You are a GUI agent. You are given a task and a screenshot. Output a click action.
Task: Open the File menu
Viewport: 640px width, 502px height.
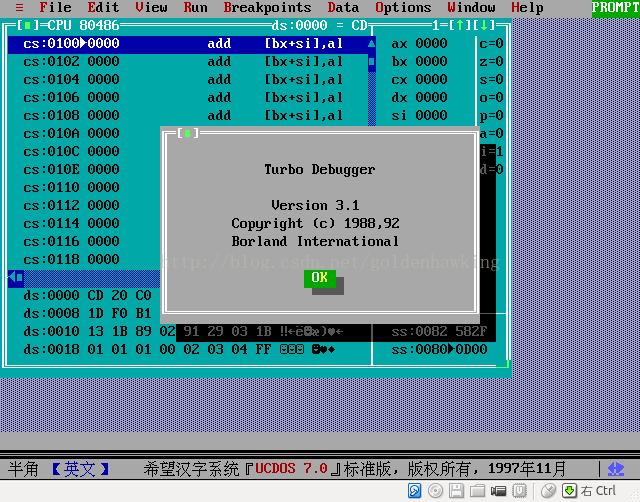coord(55,8)
